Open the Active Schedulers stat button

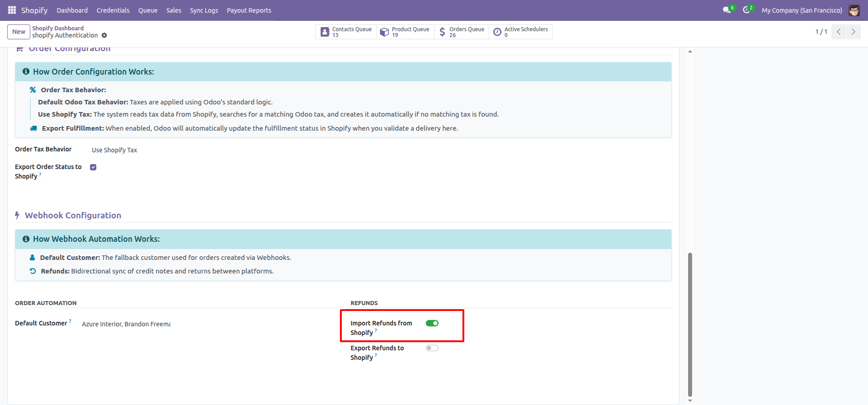(x=521, y=32)
